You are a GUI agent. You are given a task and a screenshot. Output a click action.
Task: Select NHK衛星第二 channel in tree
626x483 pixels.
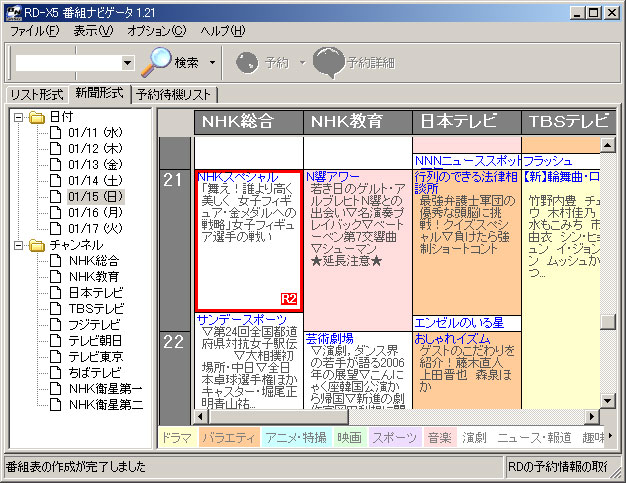coord(105,405)
